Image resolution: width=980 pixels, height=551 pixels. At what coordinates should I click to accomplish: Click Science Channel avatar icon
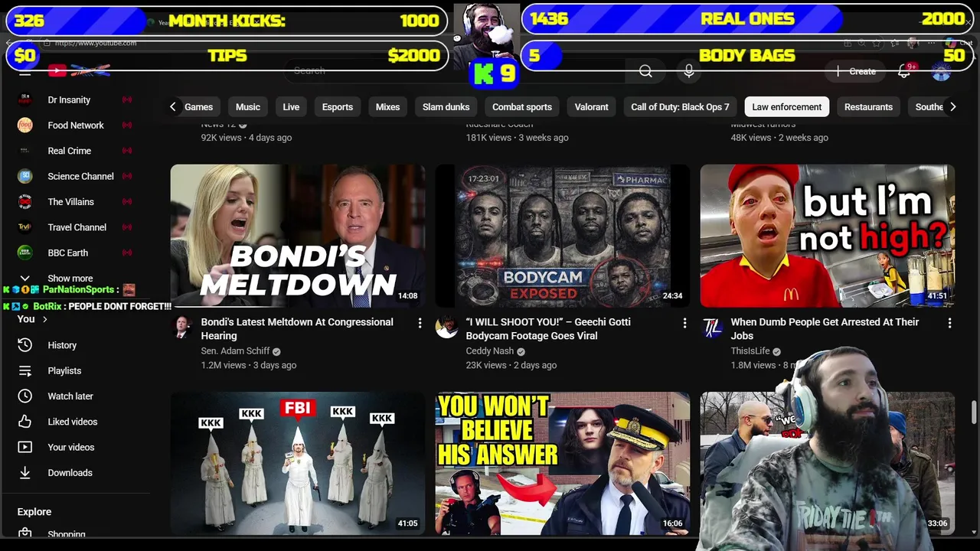pos(24,176)
